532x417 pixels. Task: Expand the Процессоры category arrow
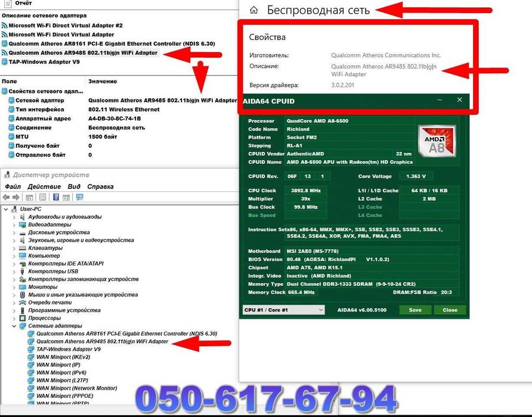point(14,318)
